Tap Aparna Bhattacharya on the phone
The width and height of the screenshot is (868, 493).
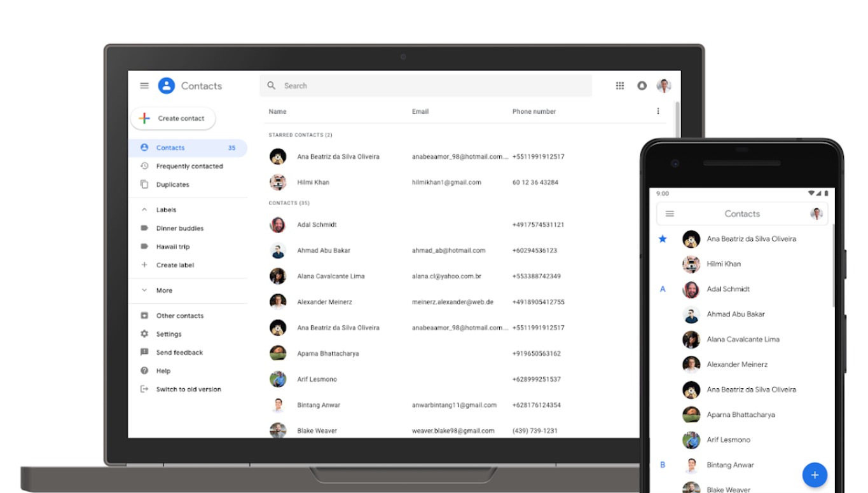pyautogui.click(x=741, y=414)
